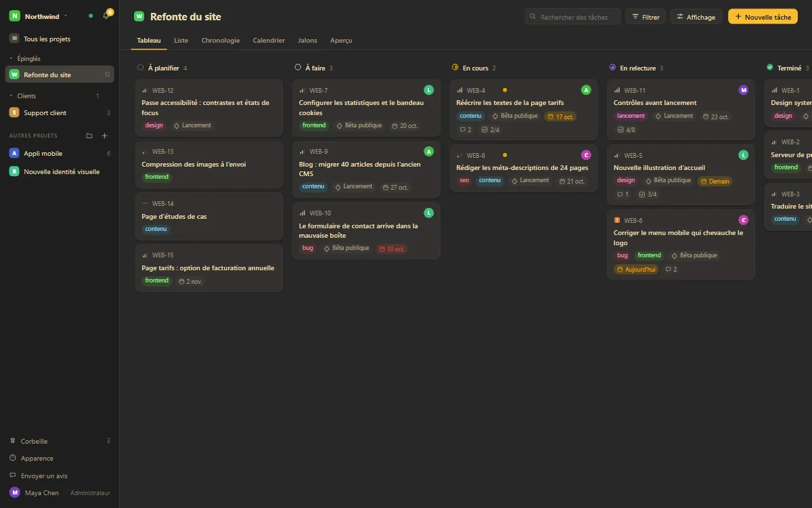The height and width of the screenshot is (508, 812).
Task: Switch to the Aperçu tab
Action: [x=341, y=41]
